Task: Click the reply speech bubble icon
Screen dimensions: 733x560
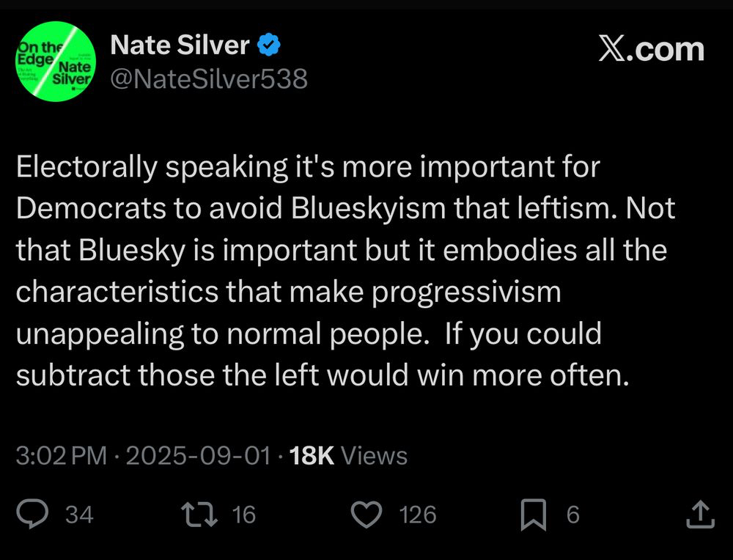Action: 33,515
